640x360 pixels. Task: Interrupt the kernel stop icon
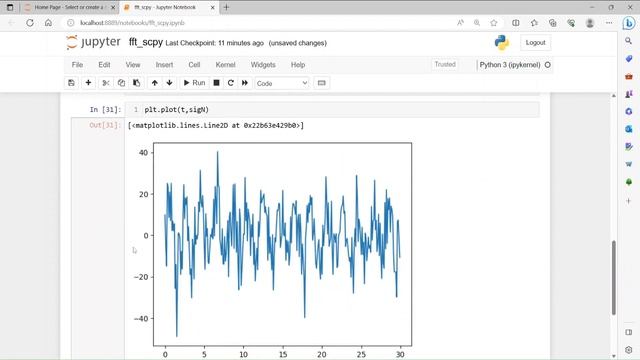pyautogui.click(x=216, y=83)
